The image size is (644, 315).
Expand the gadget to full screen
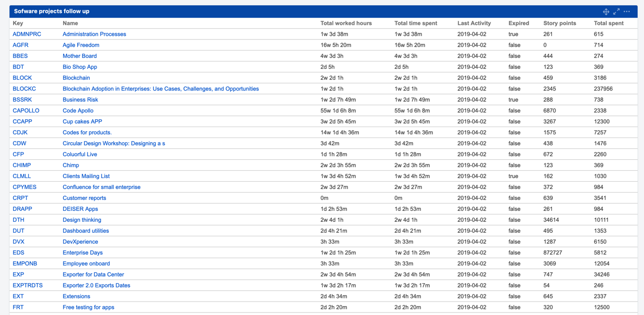point(616,11)
